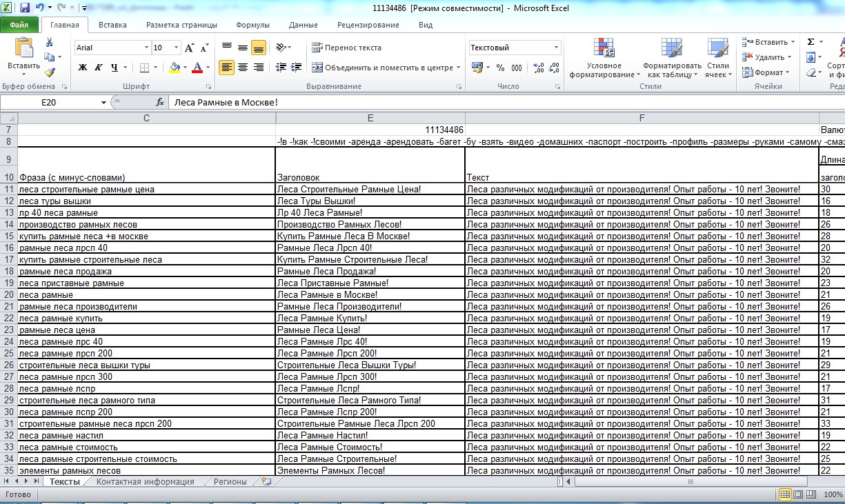Screen dimensions: 845x504
Task: Click the Clear eraser icon
Action: pos(811,72)
